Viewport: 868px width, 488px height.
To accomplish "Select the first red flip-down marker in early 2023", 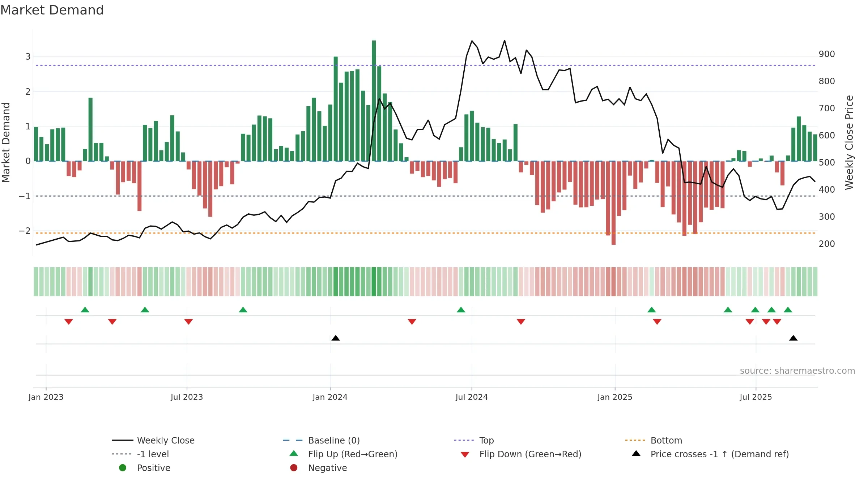I will [69, 322].
